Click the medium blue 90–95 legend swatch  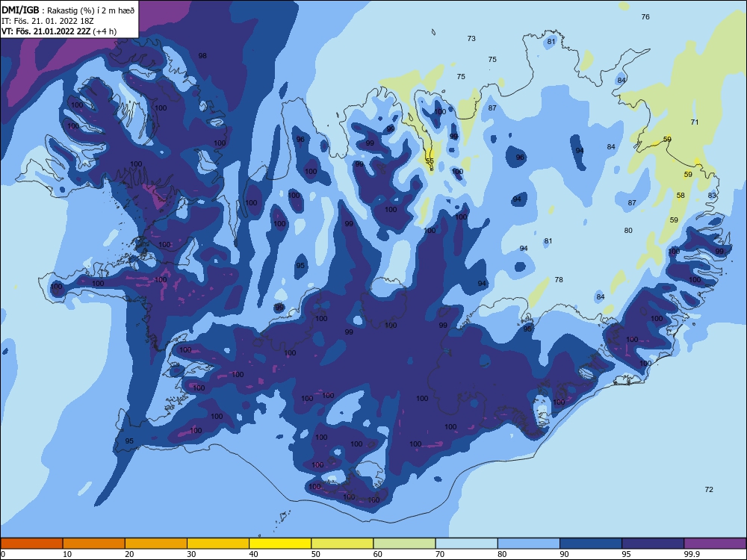(591, 544)
